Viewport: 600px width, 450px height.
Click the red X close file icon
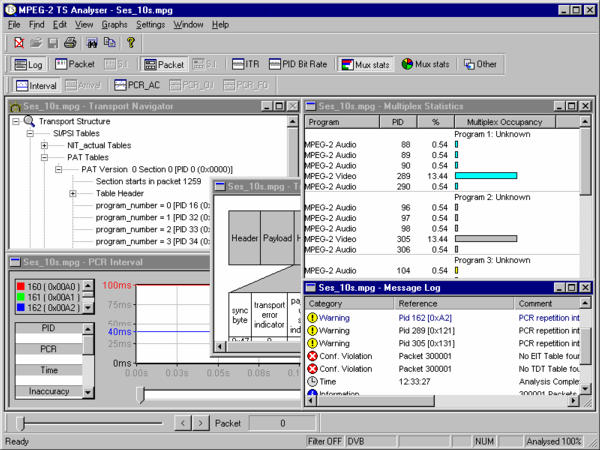pos(19,43)
